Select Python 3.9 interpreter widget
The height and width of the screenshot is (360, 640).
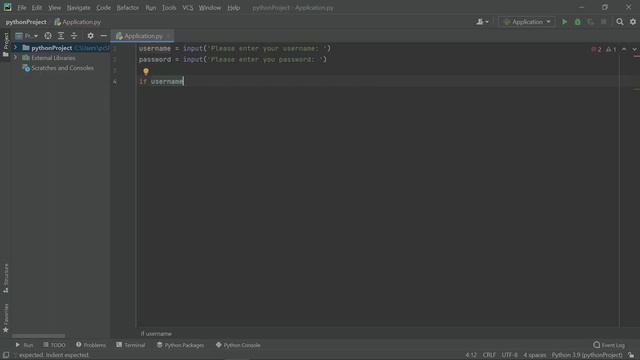[587, 355]
